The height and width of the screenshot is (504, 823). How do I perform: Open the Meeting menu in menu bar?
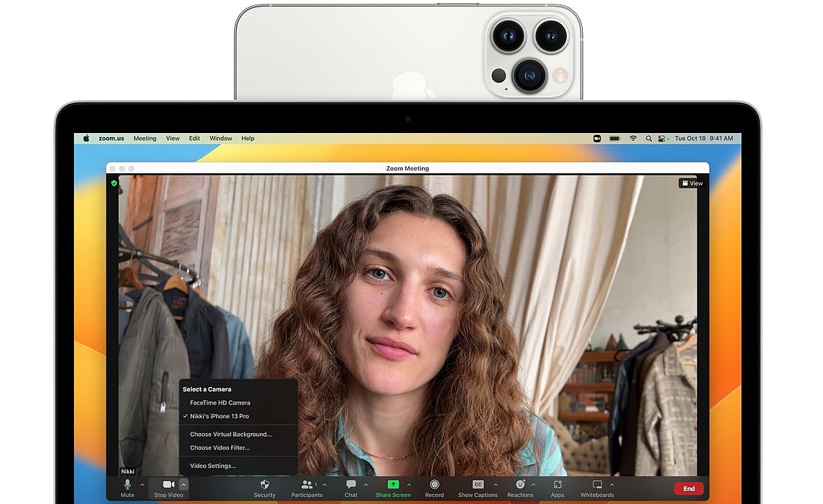coord(145,139)
